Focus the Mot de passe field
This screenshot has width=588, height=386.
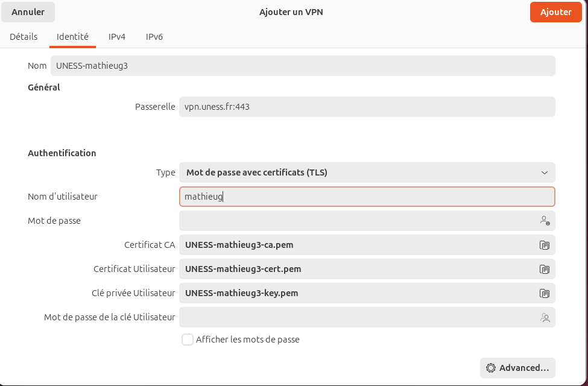356,221
